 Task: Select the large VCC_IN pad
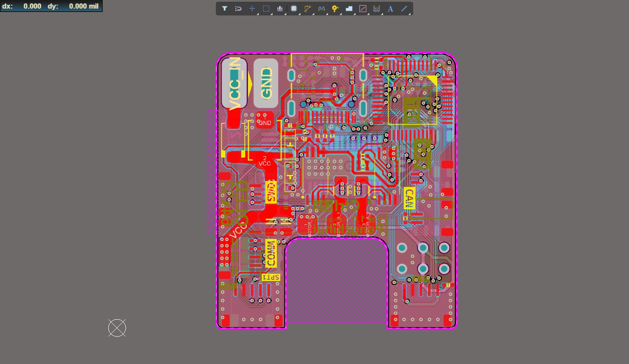point(234,83)
